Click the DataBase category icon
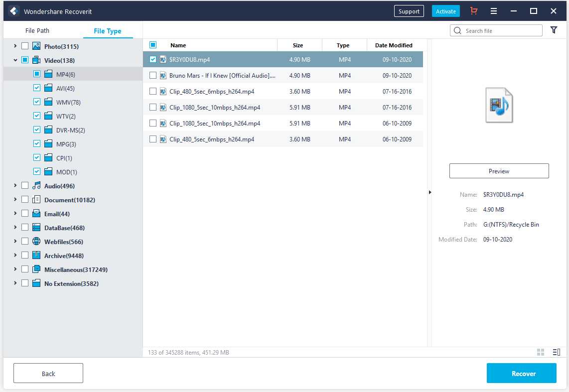The width and height of the screenshot is (569, 392). tap(36, 227)
